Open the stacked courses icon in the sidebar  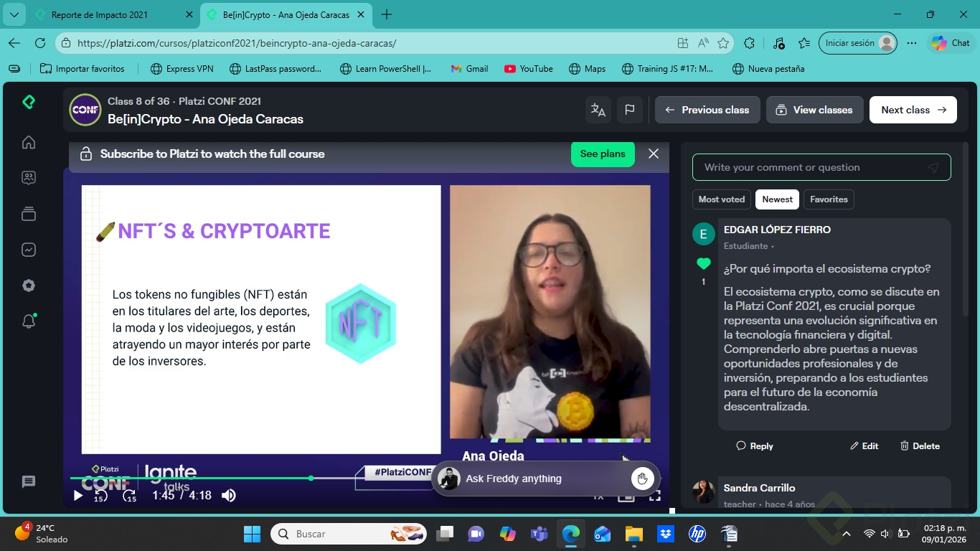point(29,214)
